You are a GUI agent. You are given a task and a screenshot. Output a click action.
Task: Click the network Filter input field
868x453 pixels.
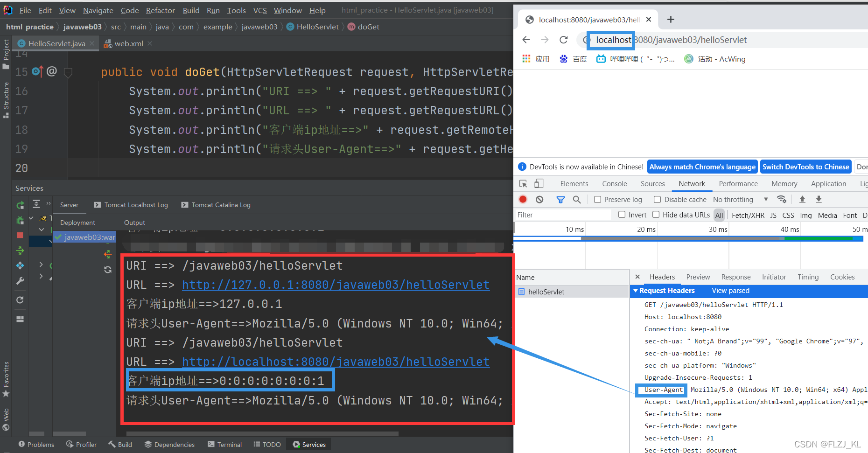pos(562,215)
